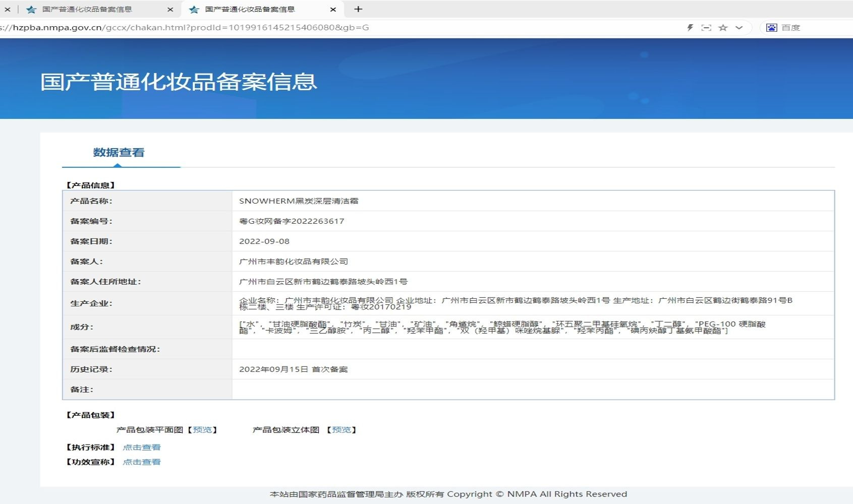Open a new browser tab with plus button
This screenshot has width=853, height=504.
[358, 9]
